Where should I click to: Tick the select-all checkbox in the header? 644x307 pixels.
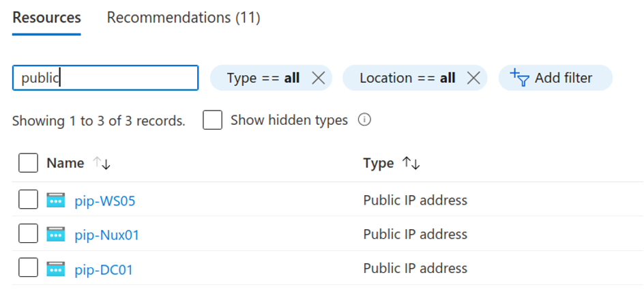[x=28, y=163]
